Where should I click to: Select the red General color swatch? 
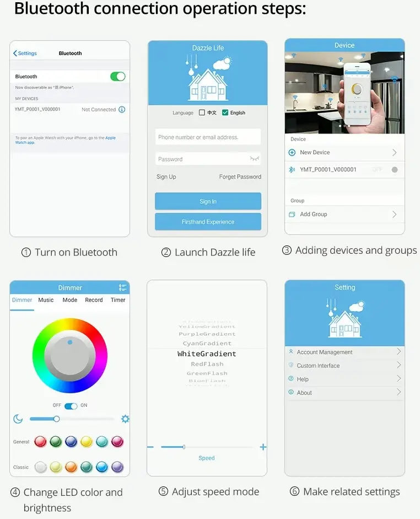coord(40,441)
